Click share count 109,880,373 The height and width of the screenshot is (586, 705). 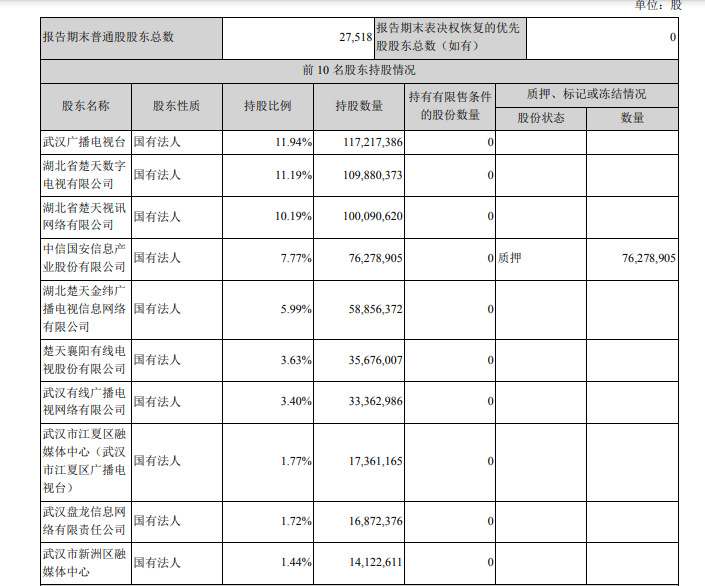(373, 175)
